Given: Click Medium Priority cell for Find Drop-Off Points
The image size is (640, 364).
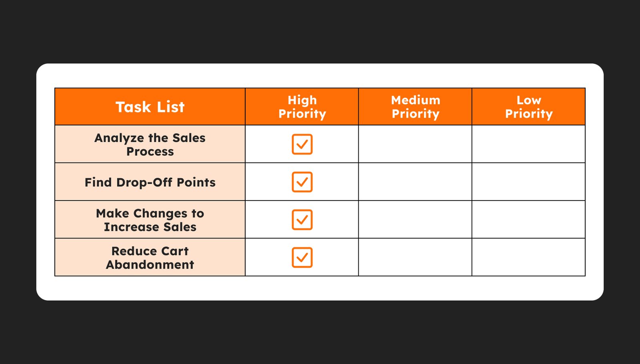Looking at the screenshot, I should [415, 182].
